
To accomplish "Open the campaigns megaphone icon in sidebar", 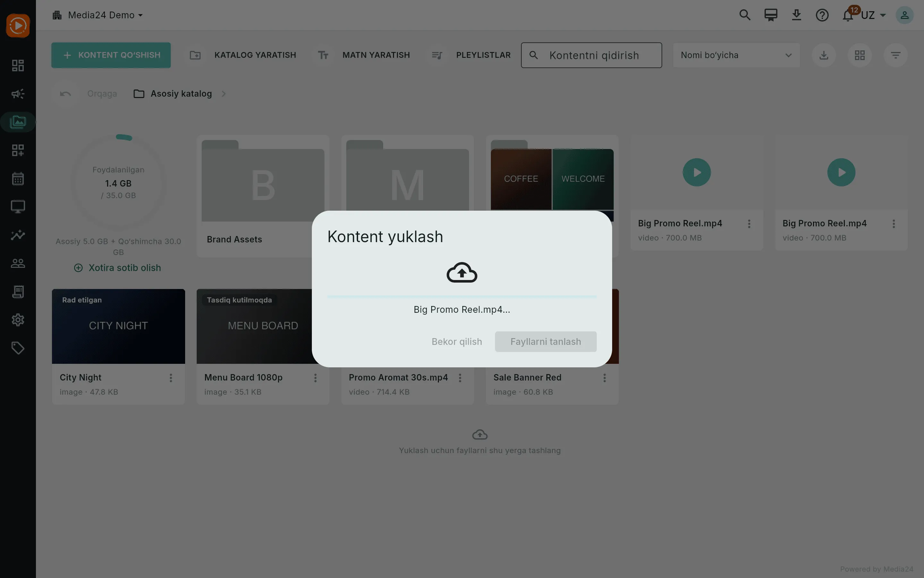I will coord(18,94).
